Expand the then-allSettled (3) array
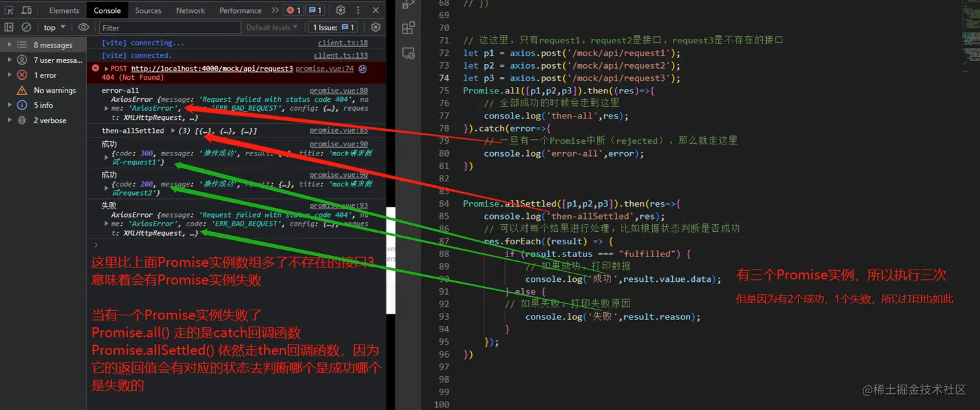 173,131
